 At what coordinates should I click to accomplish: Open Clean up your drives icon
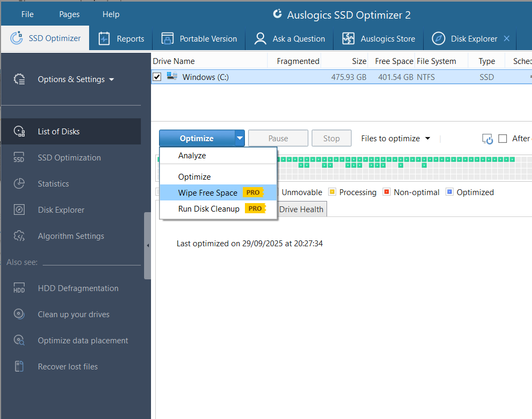[x=19, y=315]
